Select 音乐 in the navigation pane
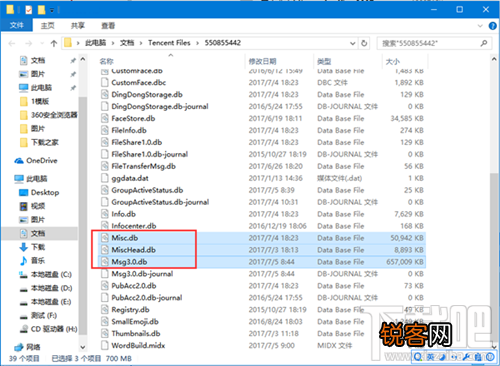The height and width of the screenshot is (366, 500). (x=38, y=261)
